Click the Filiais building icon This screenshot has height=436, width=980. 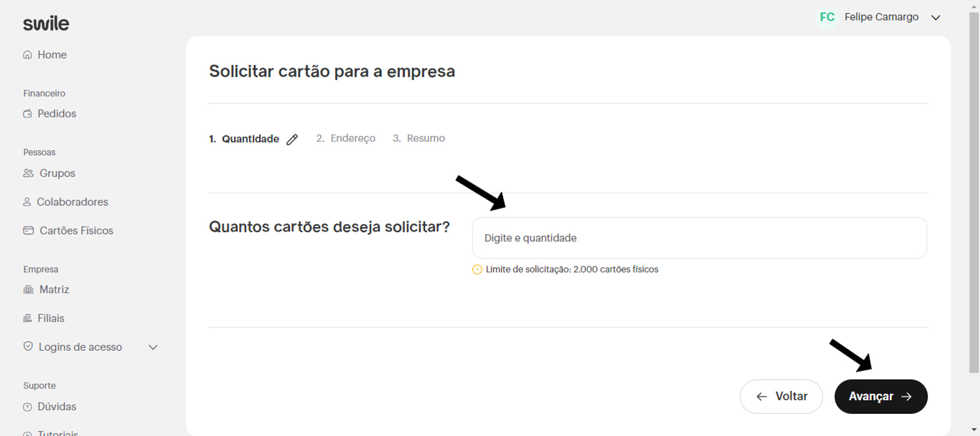point(27,318)
